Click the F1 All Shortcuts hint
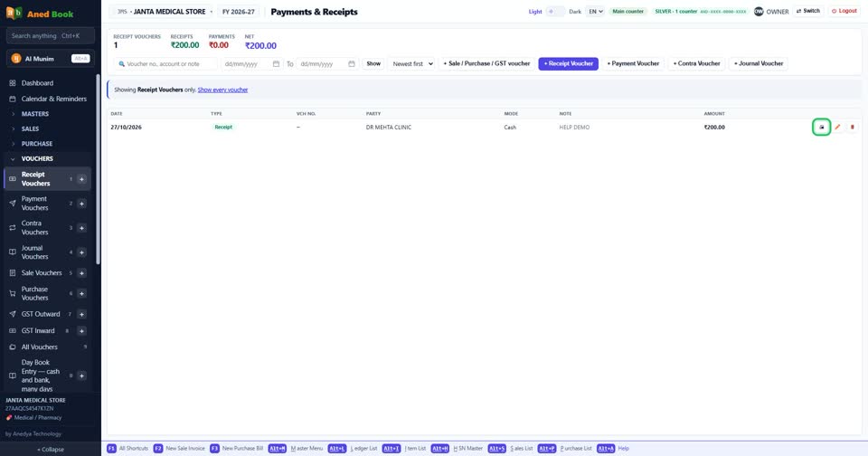Screen dimensions: 868x456 127,448
